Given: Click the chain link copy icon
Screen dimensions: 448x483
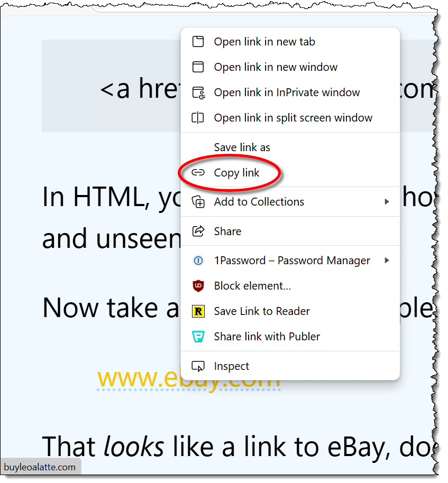Looking at the screenshot, I should tap(198, 172).
